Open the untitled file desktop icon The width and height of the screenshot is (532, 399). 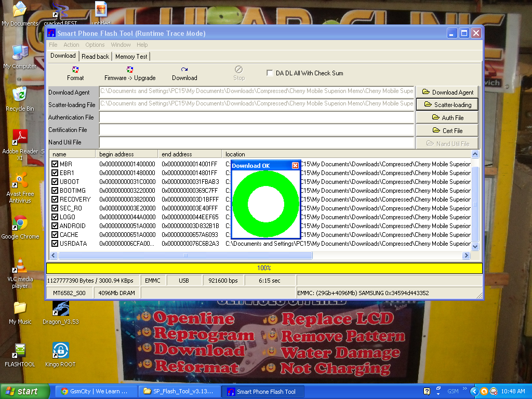pyautogui.click(x=101, y=13)
